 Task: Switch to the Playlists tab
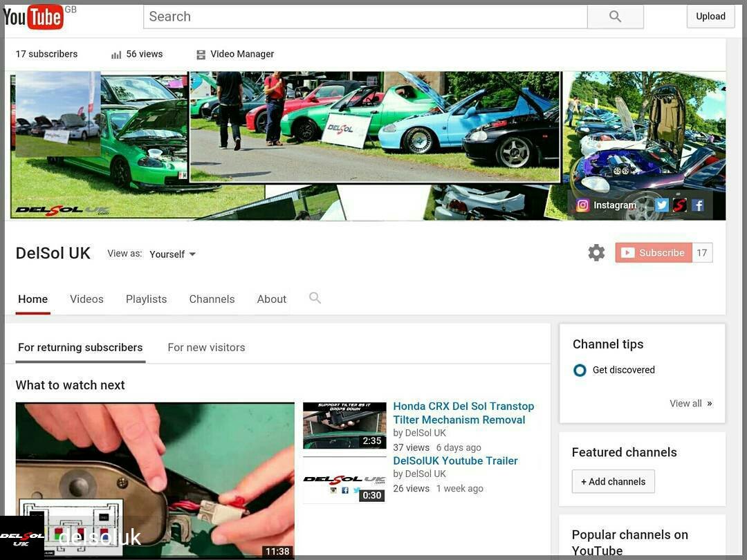(146, 299)
